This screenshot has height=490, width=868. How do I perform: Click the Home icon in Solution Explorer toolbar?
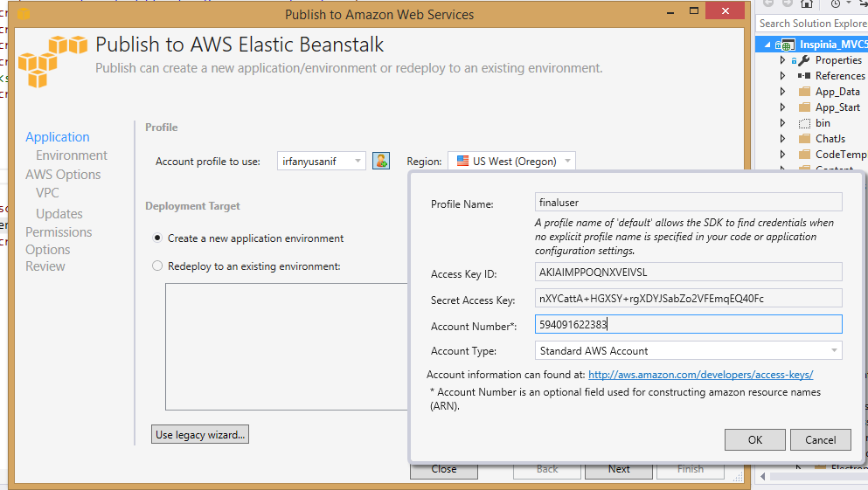[x=807, y=3]
